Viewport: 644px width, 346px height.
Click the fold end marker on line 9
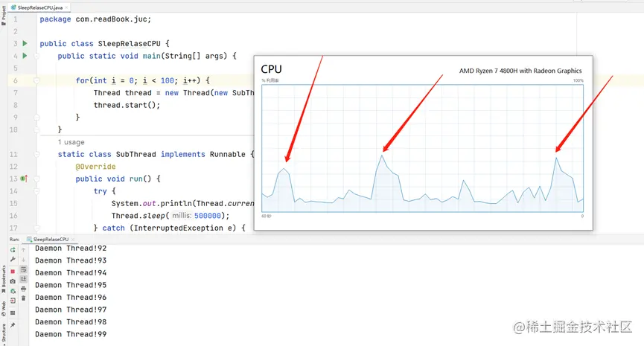(36, 117)
